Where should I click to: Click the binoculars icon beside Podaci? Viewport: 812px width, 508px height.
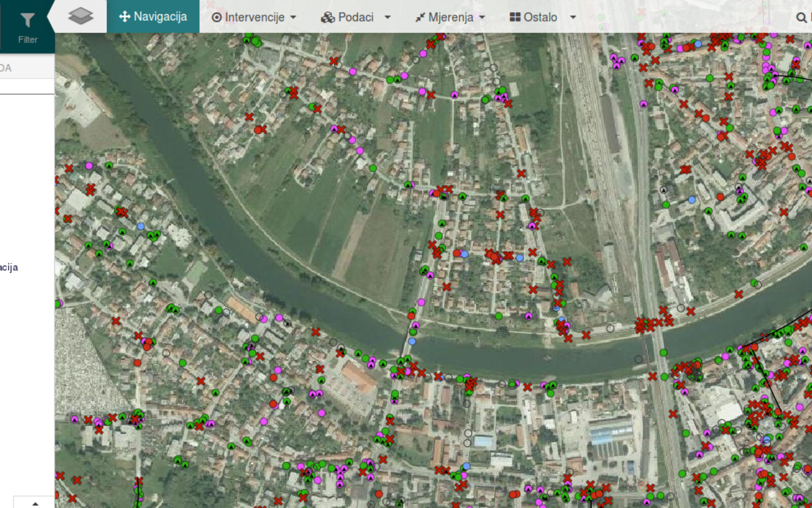coord(328,17)
